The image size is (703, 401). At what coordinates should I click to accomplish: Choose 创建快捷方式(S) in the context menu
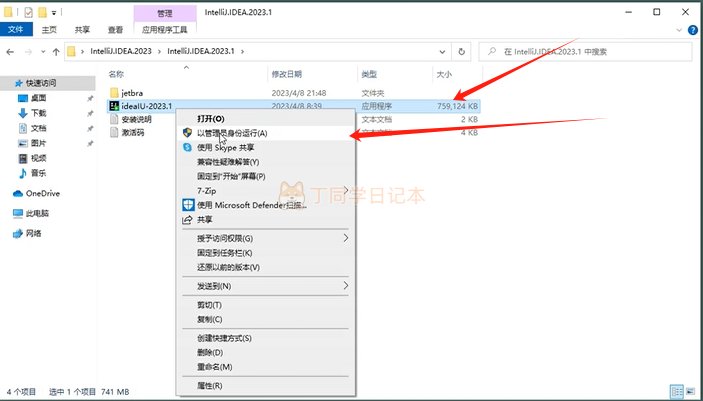tap(265, 338)
